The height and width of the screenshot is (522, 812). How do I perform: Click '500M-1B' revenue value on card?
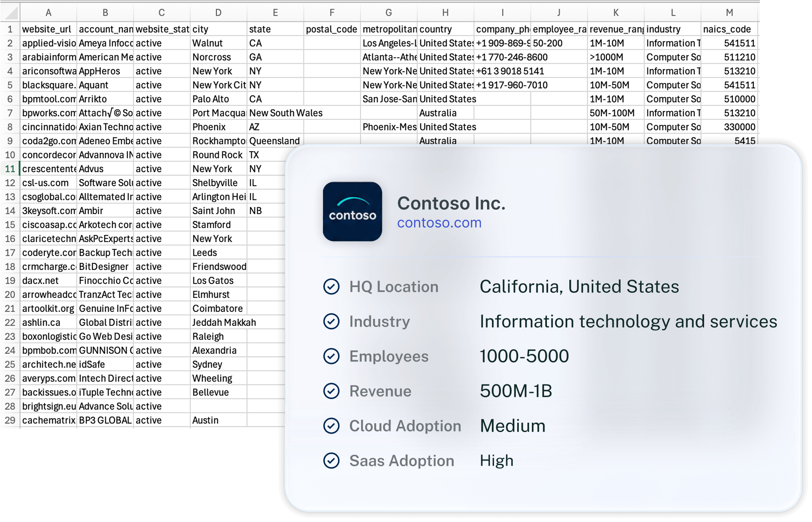pyautogui.click(x=516, y=391)
